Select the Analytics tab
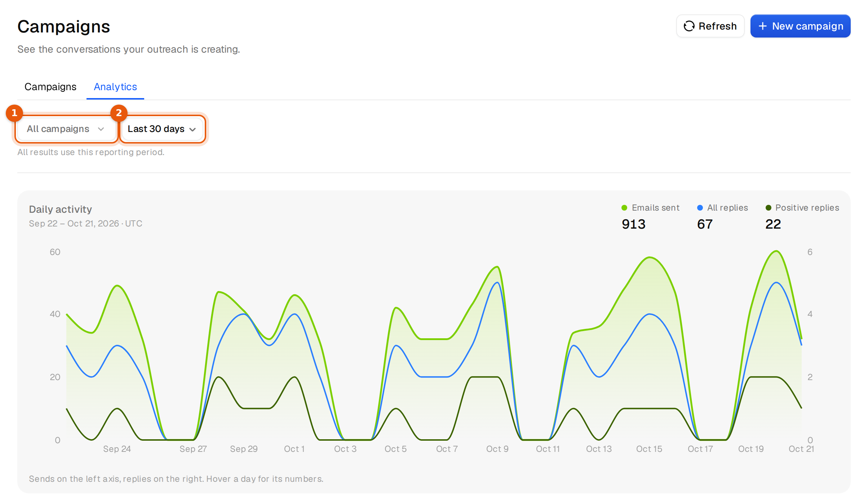The height and width of the screenshot is (502, 868). pyautogui.click(x=115, y=87)
